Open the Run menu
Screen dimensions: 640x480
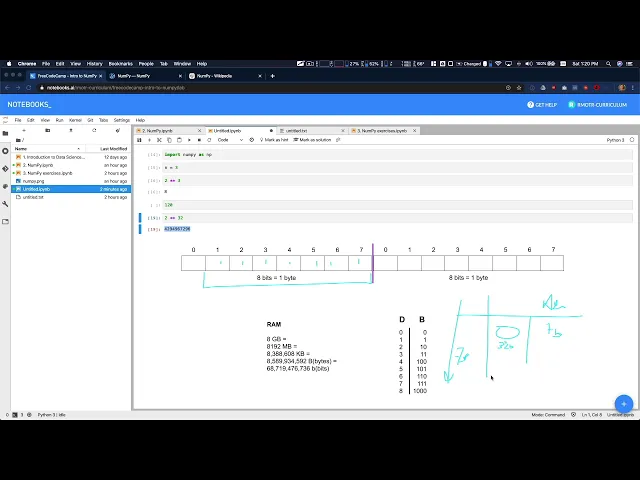click(x=60, y=120)
